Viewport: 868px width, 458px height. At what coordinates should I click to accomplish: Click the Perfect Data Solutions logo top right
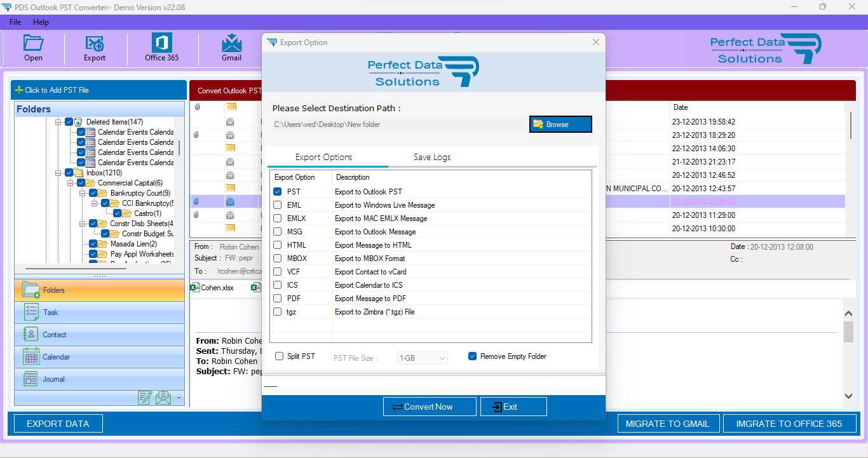coord(766,49)
